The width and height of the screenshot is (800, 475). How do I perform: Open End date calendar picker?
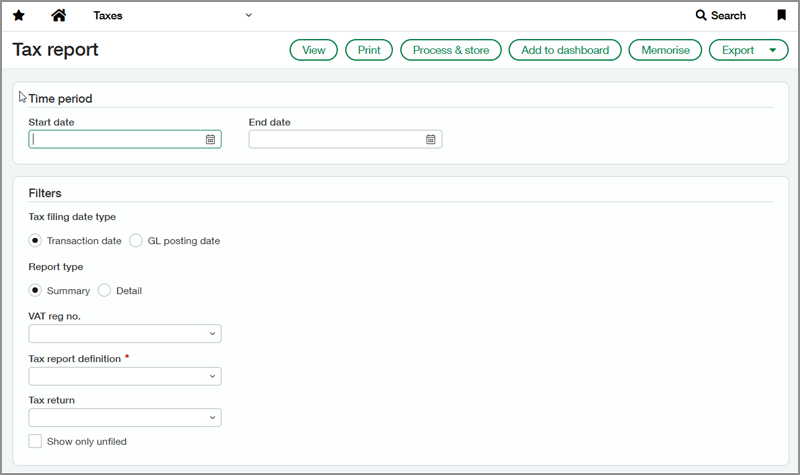click(x=431, y=140)
